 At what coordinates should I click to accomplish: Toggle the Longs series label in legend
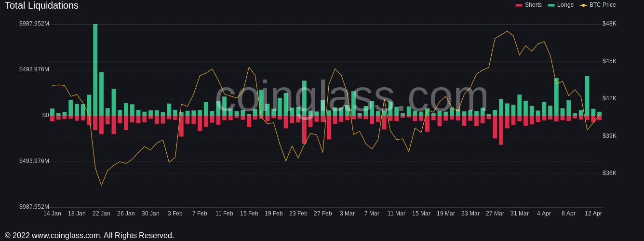(565, 5)
